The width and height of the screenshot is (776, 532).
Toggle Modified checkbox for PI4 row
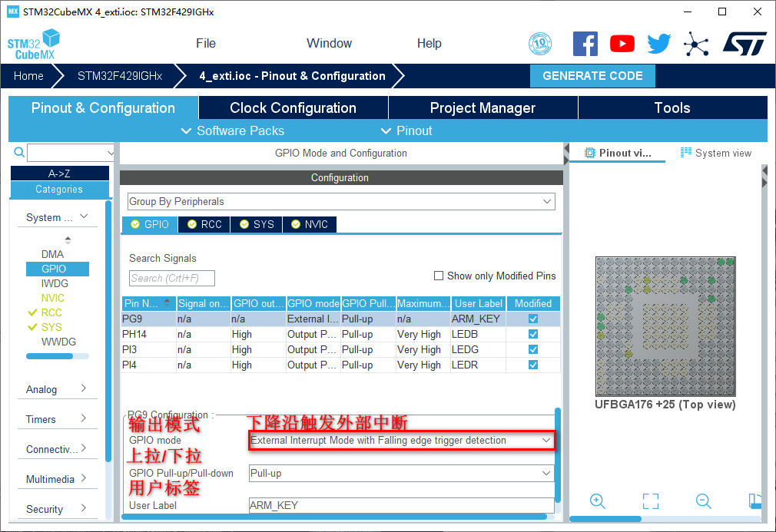[x=533, y=365]
